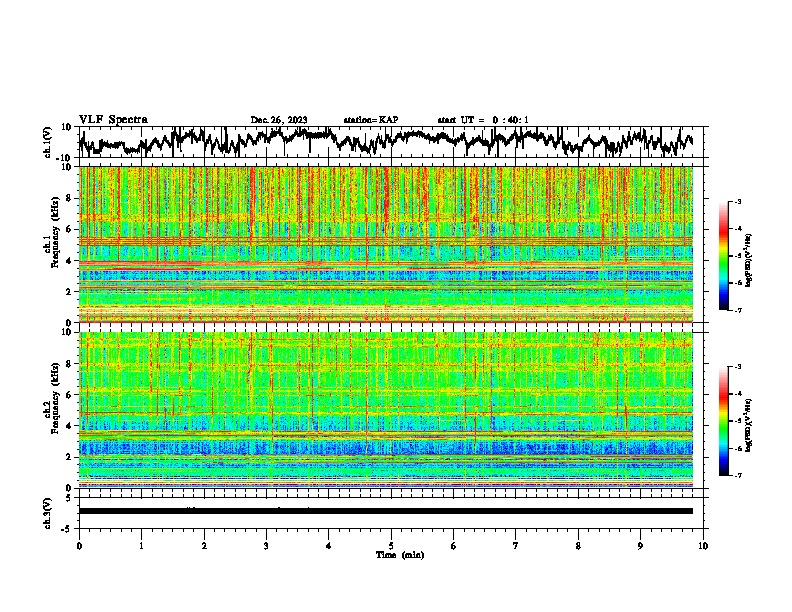Click the time axis tick label "0"
Screen dimensions: 792x612
79,546
